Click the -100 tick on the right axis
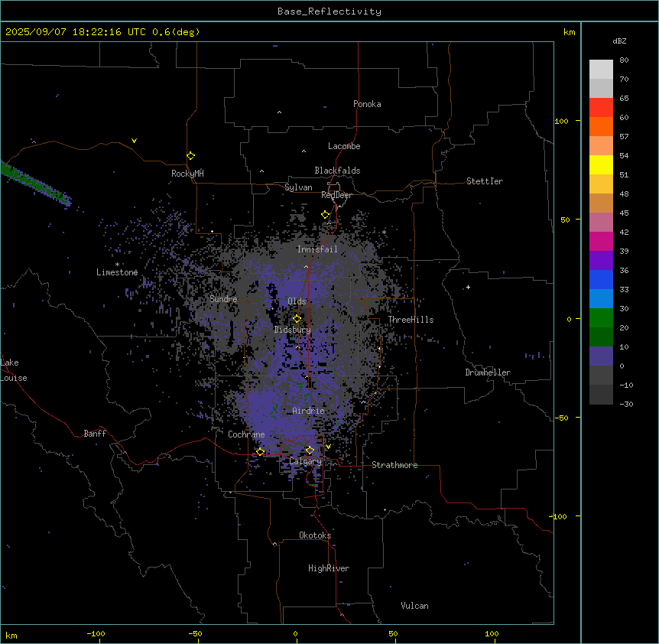The width and height of the screenshot is (659, 644). tap(559, 516)
